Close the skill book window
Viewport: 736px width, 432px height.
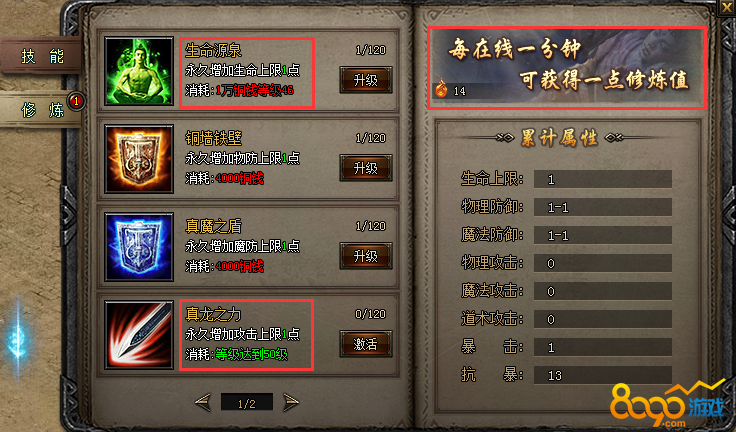[x=726, y=7]
